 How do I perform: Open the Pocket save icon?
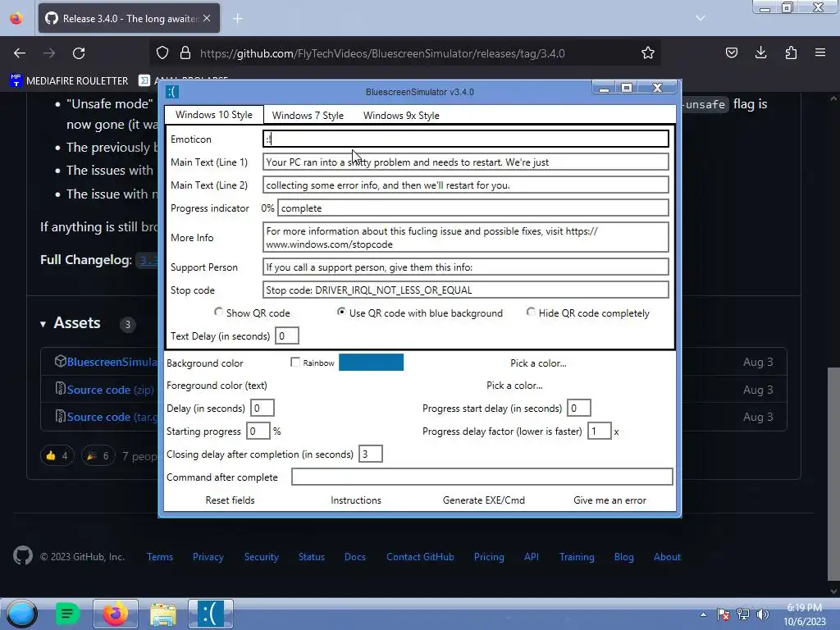[731, 52]
